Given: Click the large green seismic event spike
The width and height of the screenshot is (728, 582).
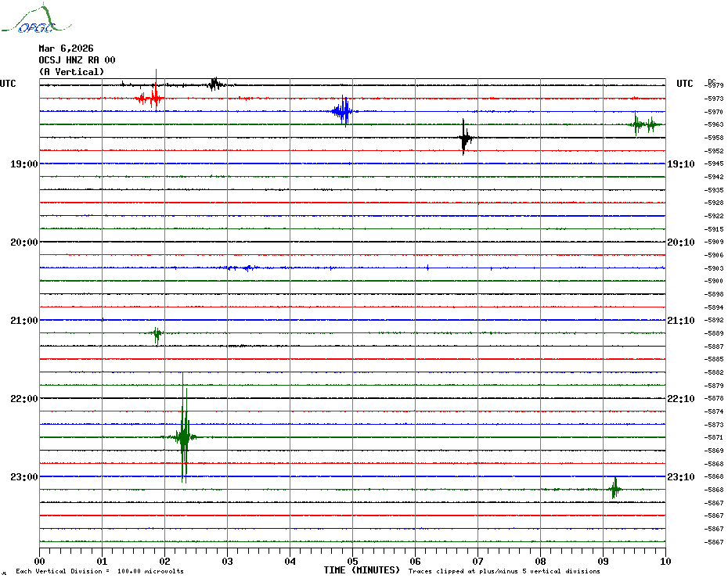Looking at the screenshot, I should [x=183, y=436].
